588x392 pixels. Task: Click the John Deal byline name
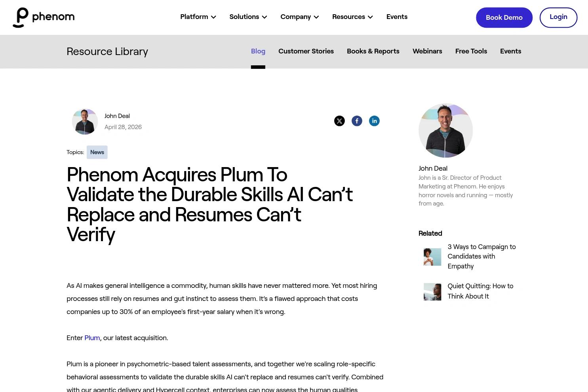(117, 116)
